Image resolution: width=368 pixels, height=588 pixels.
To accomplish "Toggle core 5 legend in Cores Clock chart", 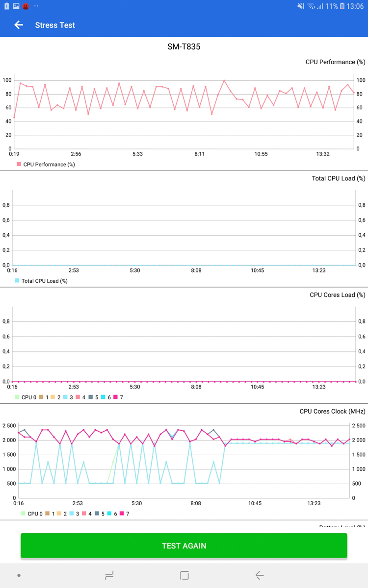I will click(100, 514).
